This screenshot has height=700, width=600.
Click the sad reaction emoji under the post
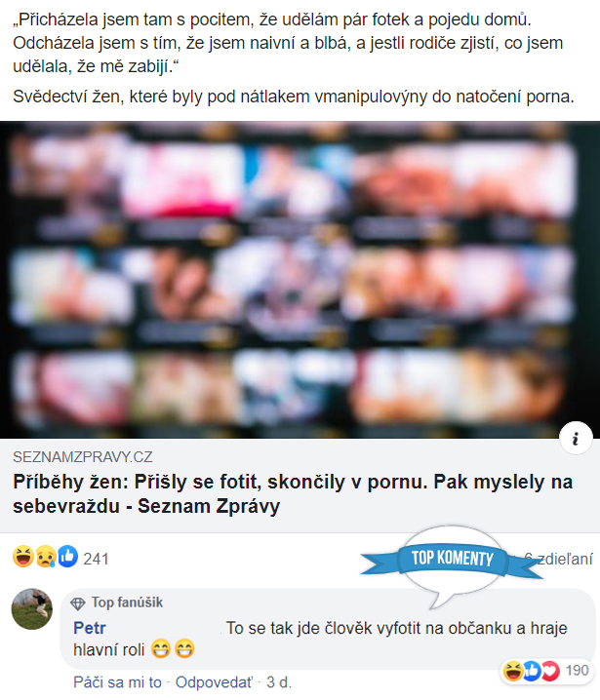click(x=46, y=557)
